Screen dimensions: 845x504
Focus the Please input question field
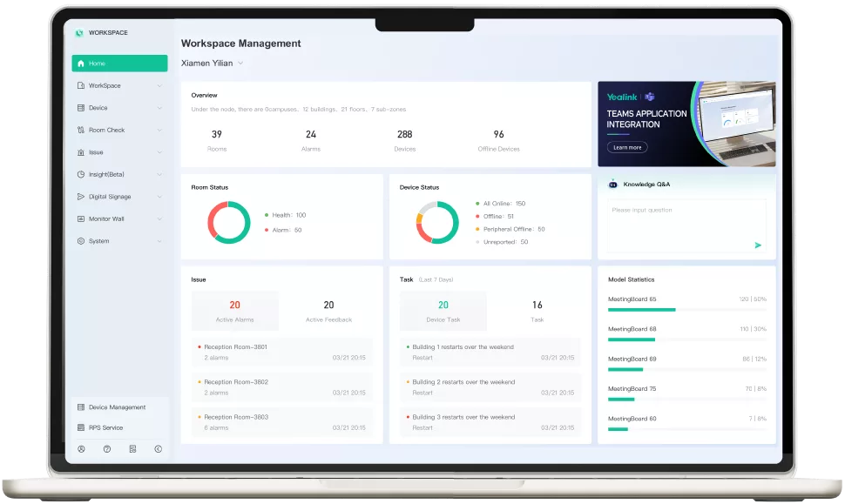click(687, 225)
